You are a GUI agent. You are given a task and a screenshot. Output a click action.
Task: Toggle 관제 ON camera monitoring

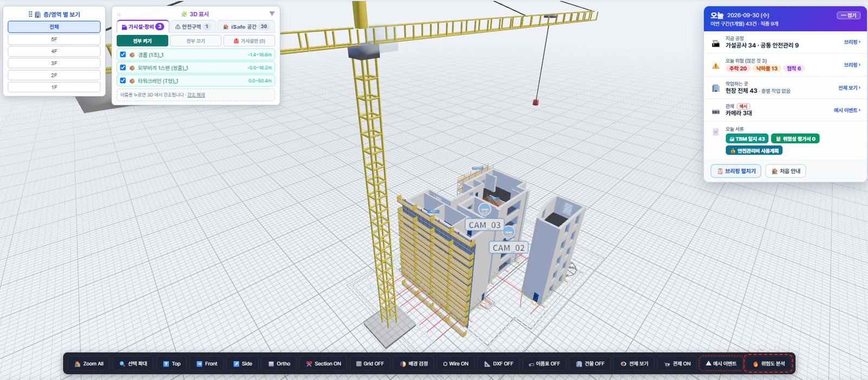tap(678, 364)
